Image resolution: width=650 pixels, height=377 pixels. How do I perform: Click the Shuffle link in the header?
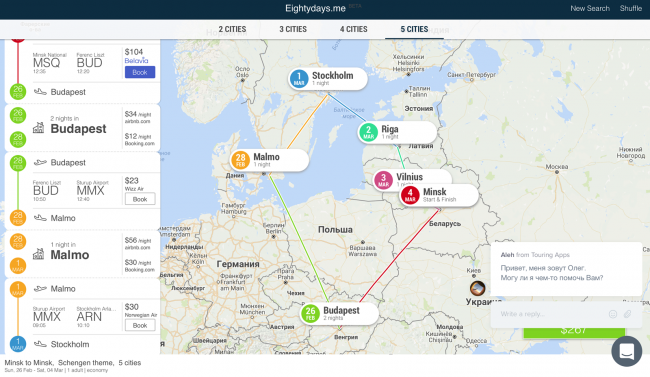(x=631, y=8)
